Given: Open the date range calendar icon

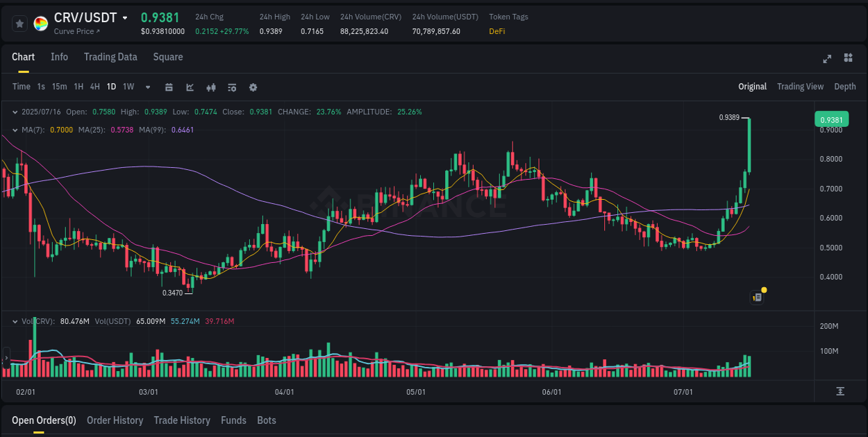Looking at the screenshot, I should click(169, 87).
